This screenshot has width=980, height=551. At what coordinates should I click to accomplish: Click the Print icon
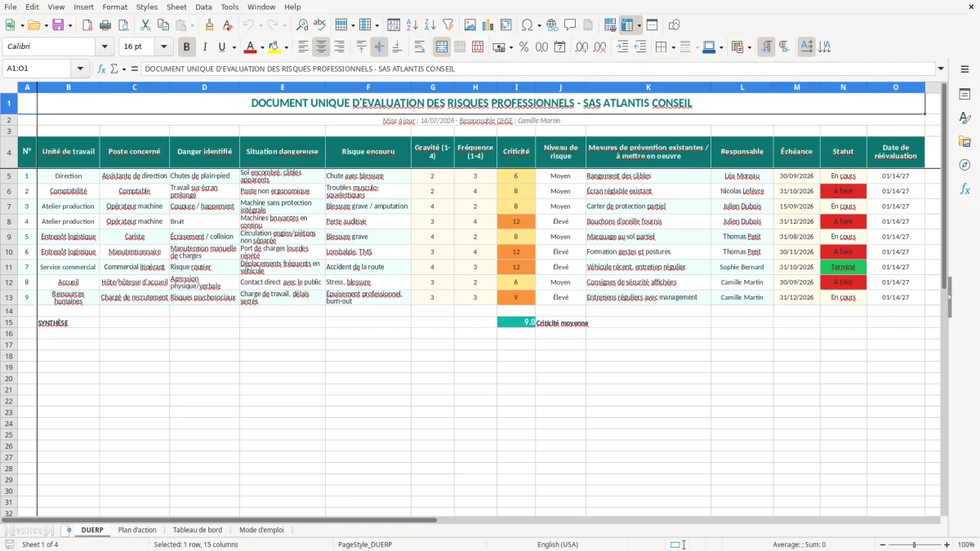pyautogui.click(x=105, y=25)
